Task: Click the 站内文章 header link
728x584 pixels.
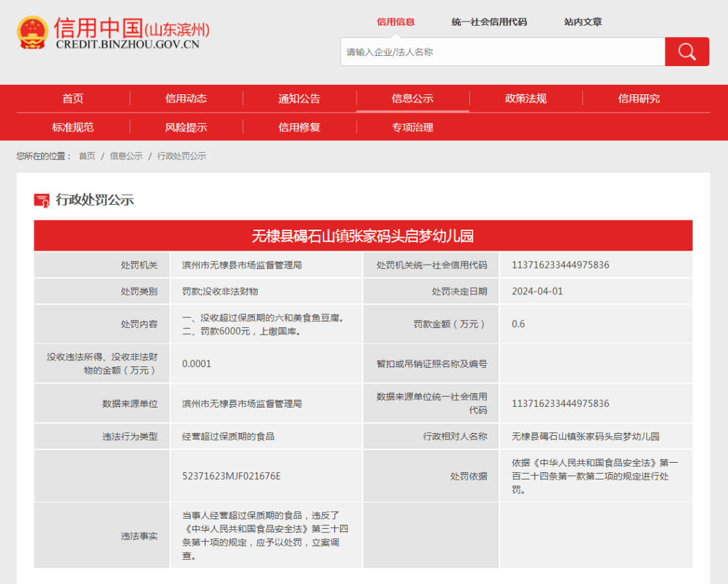Action: [x=584, y=22]
